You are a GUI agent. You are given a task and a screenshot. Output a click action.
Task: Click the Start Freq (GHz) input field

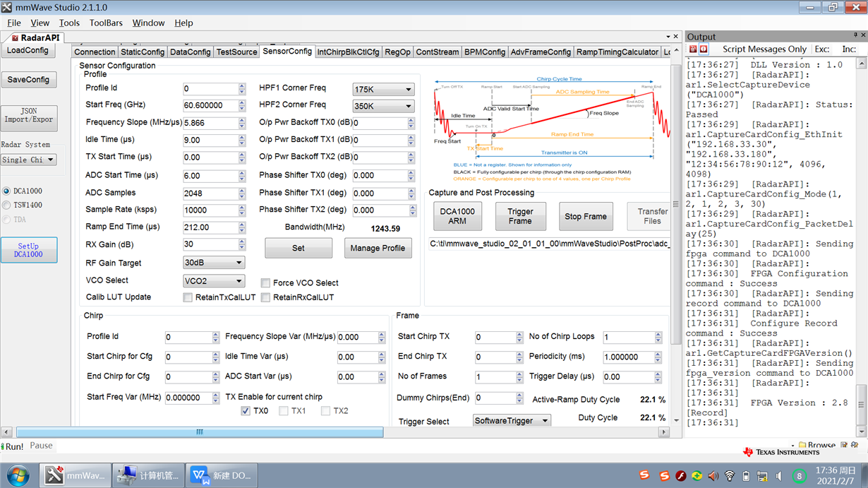click(210, 105)
